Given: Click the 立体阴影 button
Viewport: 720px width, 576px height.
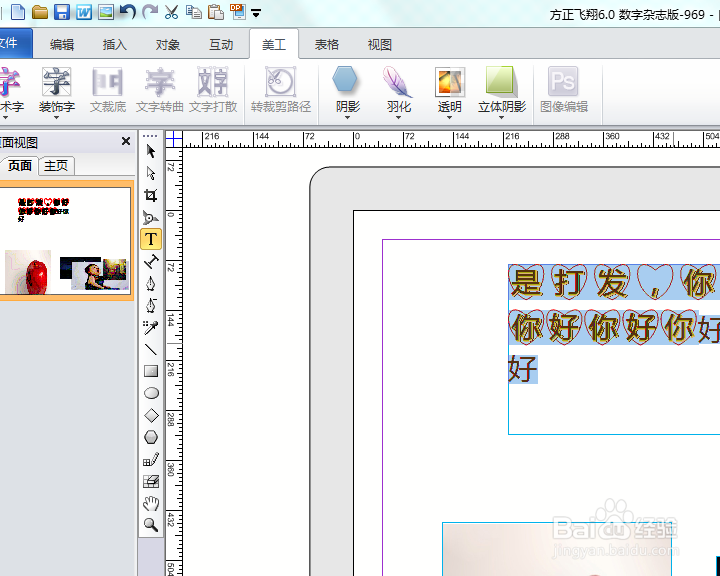Looking at the screenshot, I should coord(501,90).
